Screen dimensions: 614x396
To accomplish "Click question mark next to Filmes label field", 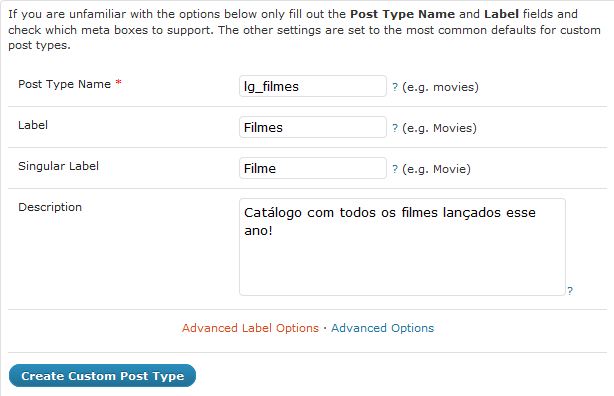I will coord(395,128).
